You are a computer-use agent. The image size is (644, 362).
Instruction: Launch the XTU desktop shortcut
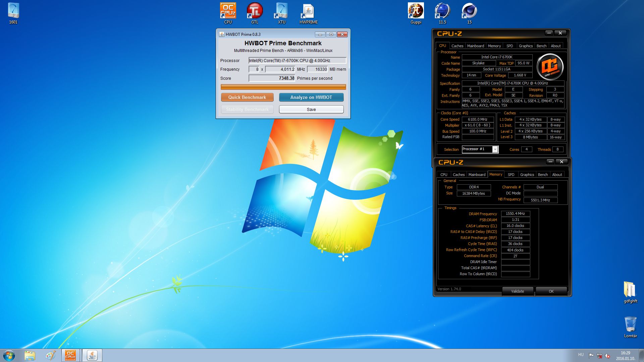point(281,11)
